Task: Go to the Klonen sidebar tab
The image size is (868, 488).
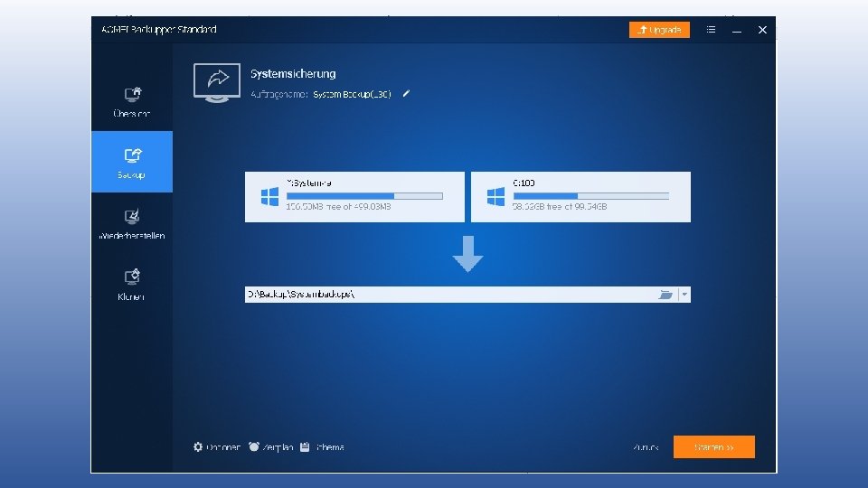Action: tap(132, 285)
